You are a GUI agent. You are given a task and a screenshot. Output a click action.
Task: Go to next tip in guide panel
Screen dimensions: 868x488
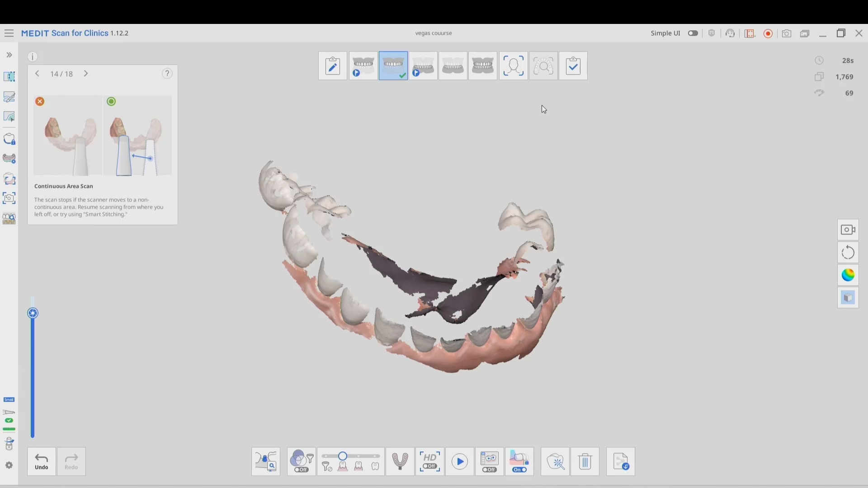click(86, 74)
